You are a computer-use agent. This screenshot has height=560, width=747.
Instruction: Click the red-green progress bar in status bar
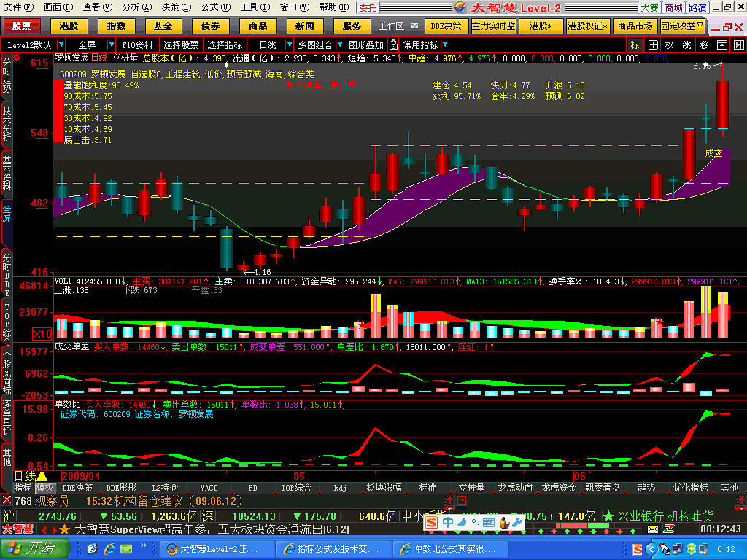coord(582,526)
